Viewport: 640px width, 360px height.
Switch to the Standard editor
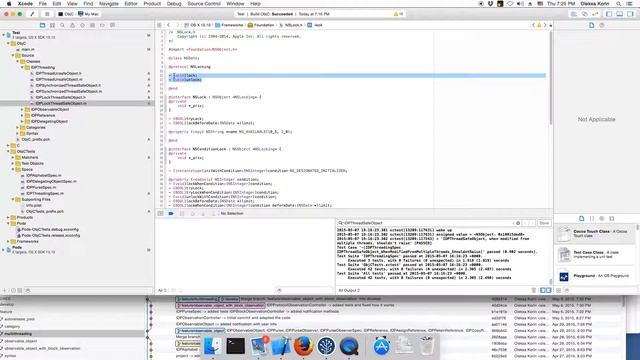pyautogui.click(x=573, y=14)
